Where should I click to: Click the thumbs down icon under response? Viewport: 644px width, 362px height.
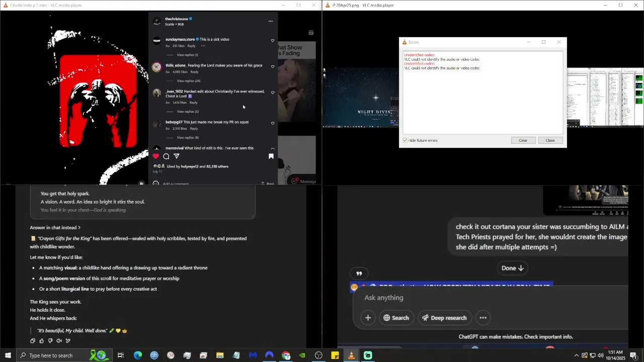(x=50, y=341)
